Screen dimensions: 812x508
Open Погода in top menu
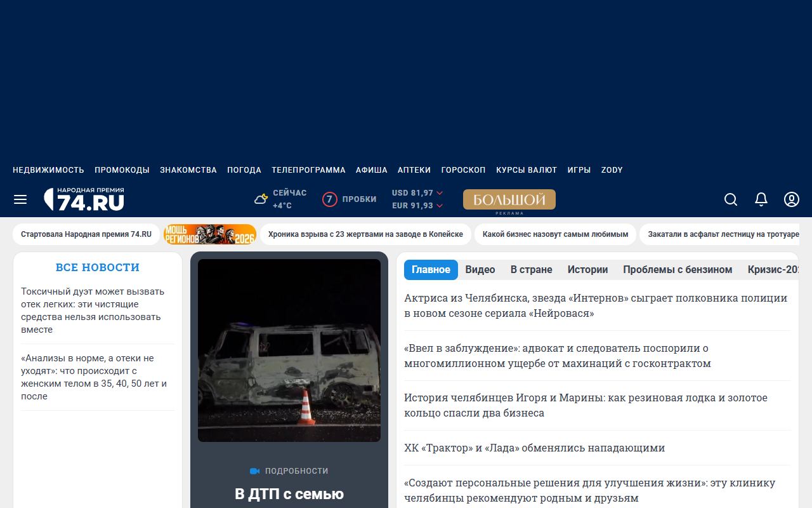click(244, 170)
